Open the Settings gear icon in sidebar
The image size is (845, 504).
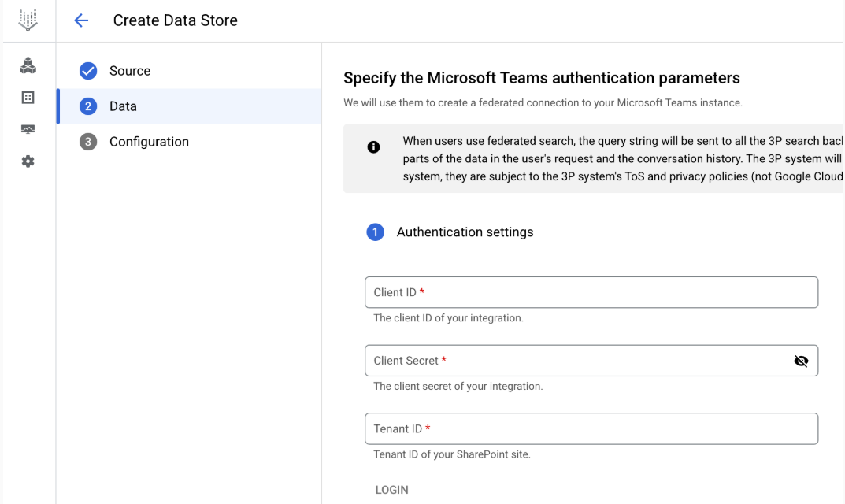[x=28, y=161]
